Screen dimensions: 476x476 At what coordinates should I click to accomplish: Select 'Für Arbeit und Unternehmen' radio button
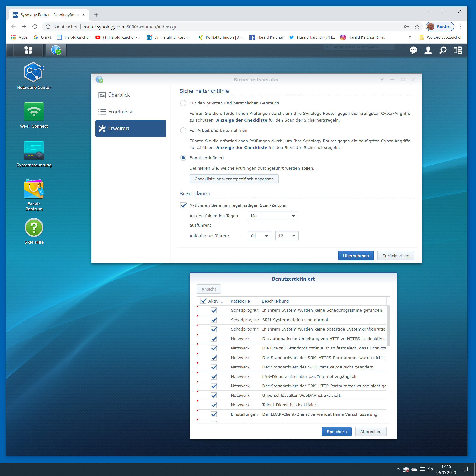coord(183,130)
